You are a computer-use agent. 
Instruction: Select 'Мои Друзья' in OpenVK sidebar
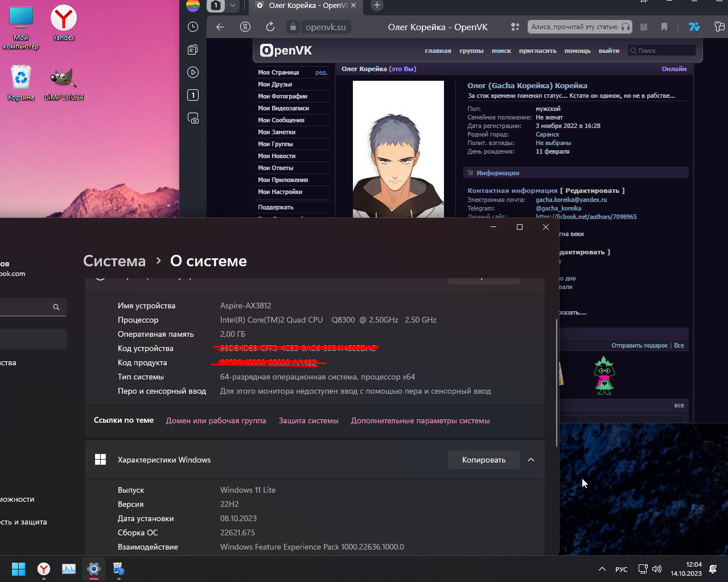[x=275, y=84]
